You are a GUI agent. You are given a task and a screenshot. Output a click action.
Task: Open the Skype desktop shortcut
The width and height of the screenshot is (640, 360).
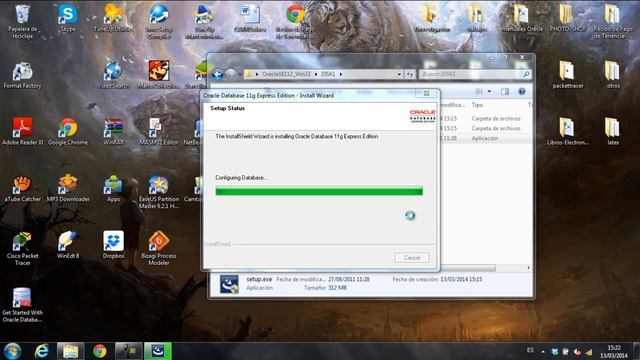click(x=67, y=19)
